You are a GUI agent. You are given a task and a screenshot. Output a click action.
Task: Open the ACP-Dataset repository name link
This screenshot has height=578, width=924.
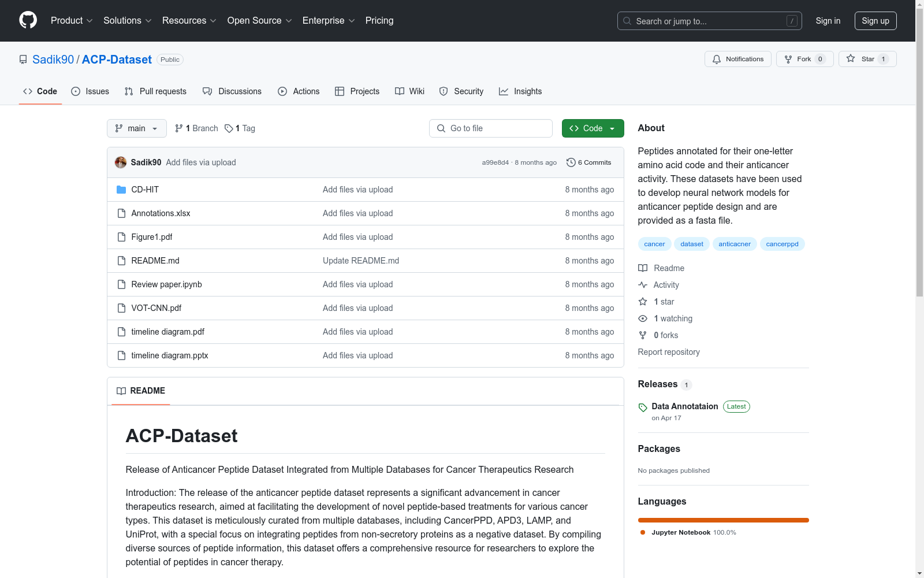[117, 60]
